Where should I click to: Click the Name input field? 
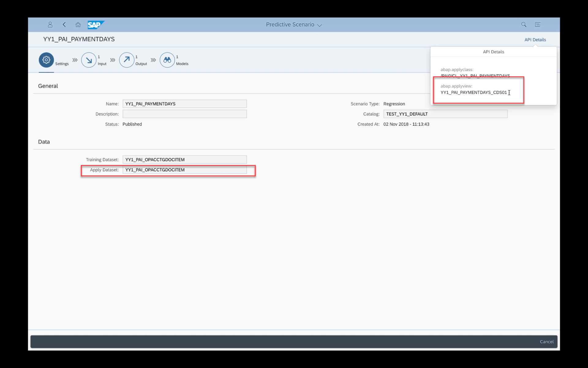click(184, 104)
